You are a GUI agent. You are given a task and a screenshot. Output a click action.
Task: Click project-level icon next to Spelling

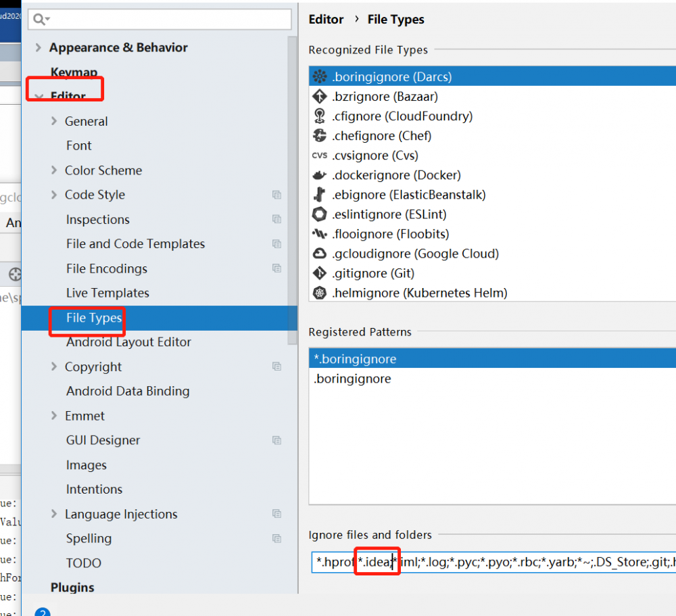(x=276, y=538)
